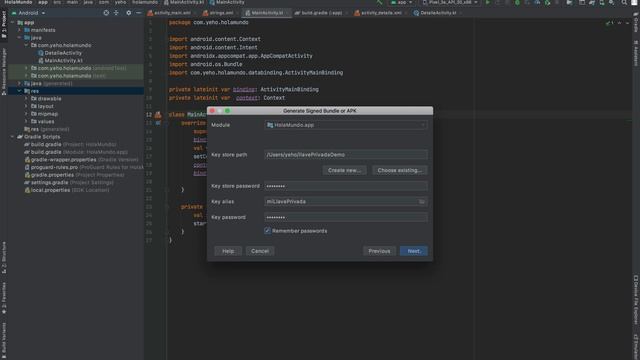The image size is (640, 360).
Task: Hide the Project panel with minus icon
Action: [138, 13]
